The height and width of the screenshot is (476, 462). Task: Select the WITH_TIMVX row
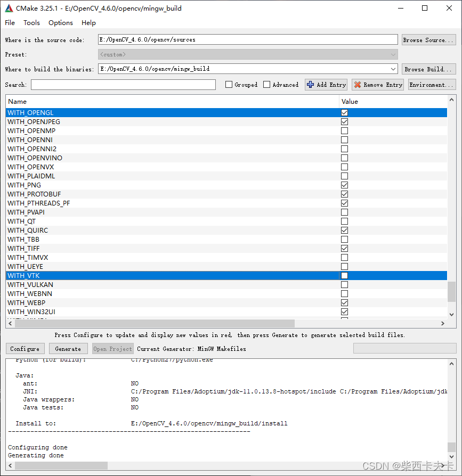coord(226,257)
